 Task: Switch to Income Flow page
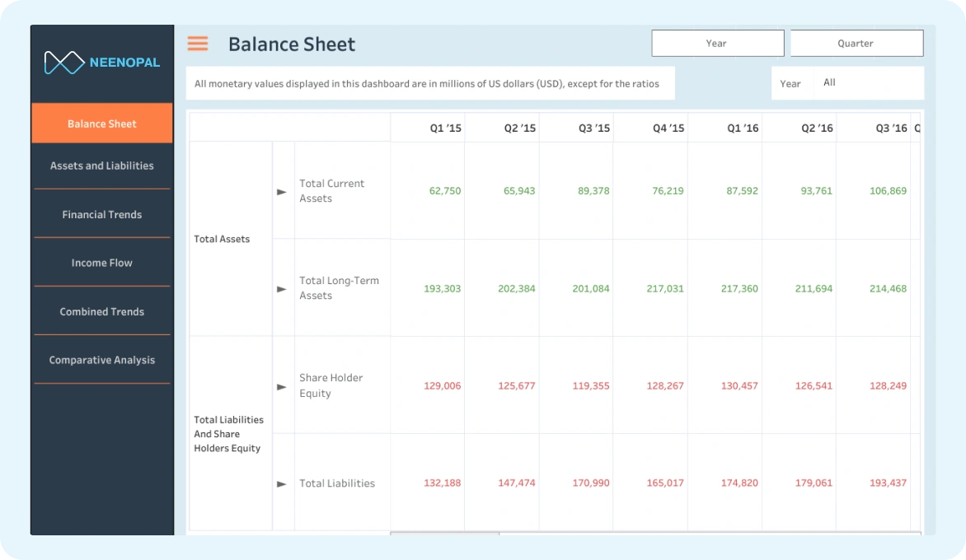pyautogui.click(x=102, y=263)
